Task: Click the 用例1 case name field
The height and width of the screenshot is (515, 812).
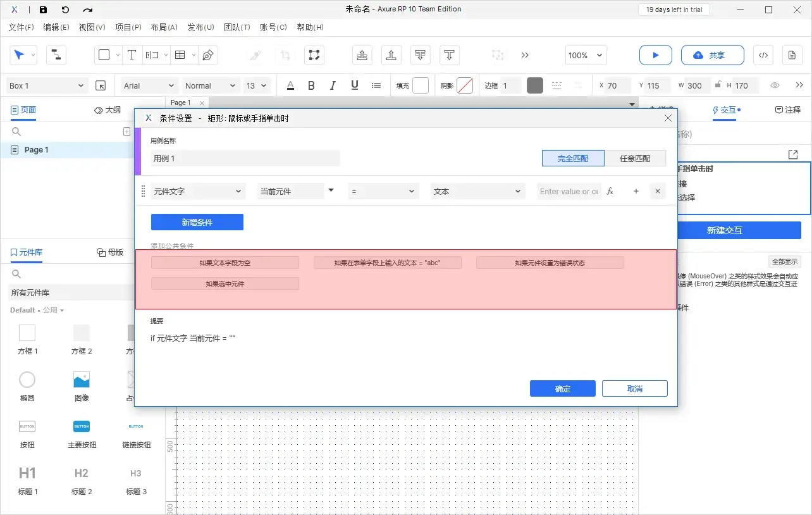Action: coord(245,157)
